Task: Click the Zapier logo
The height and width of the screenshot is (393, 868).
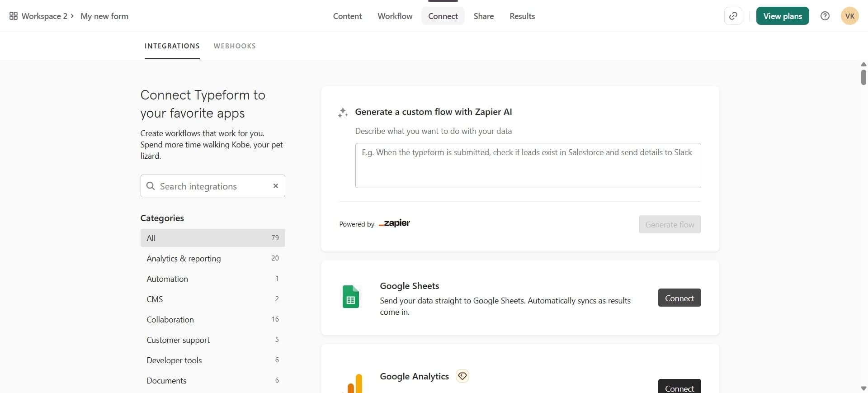Action: 394,223
